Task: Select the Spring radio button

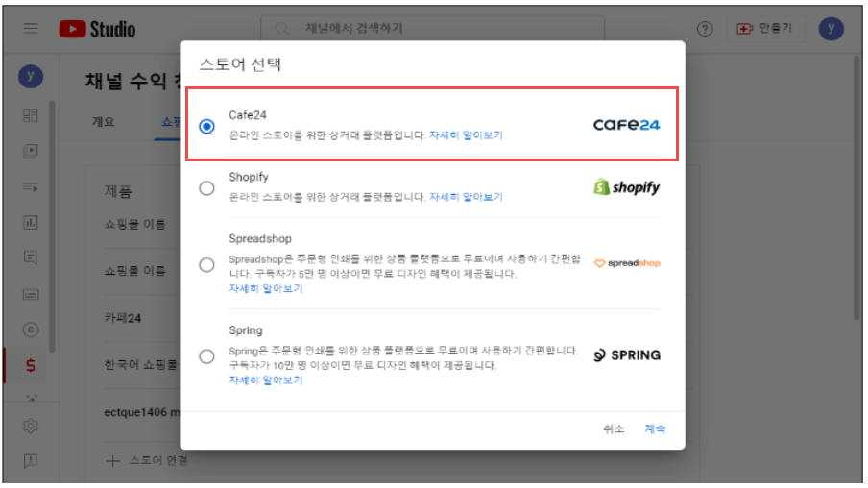Action: [x=206, y=356]
